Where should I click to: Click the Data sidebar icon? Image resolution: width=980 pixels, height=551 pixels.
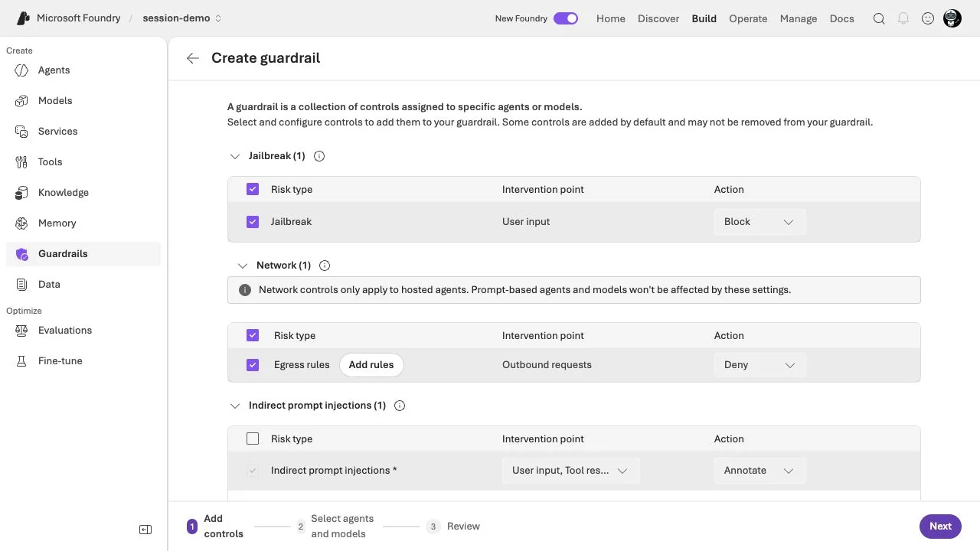pos(22,285)
